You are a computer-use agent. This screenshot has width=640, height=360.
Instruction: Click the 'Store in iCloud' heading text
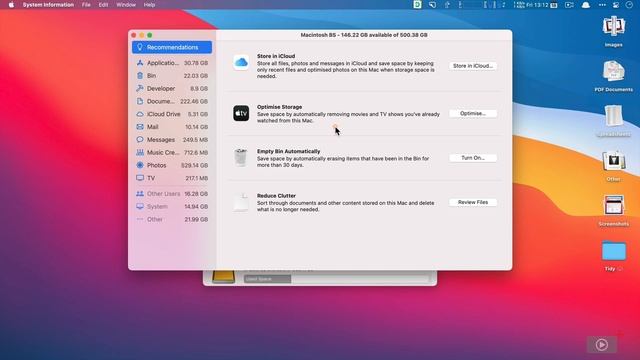coord(276,56)
